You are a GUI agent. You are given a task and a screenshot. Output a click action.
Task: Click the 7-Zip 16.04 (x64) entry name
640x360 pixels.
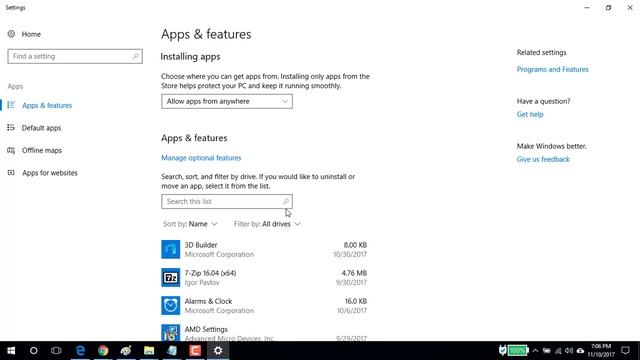tap(210, 273)
